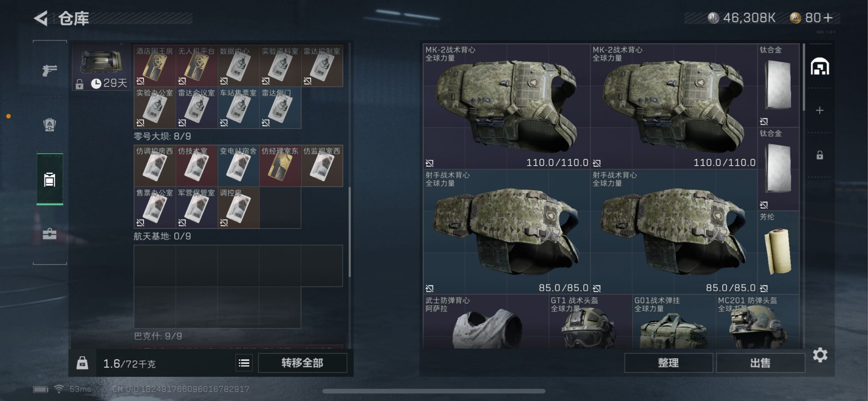Viewport: 868px width, 401px height.
Task: Pick the 芳纶 aramid roll item
Action: coord(778,252)
